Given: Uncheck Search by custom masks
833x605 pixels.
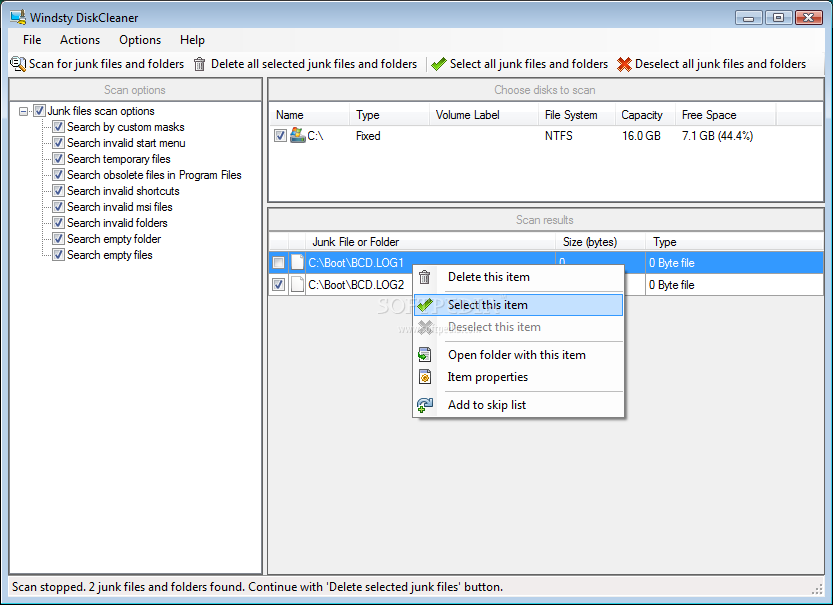Looking at the screenshot, I should coord(58,126).
